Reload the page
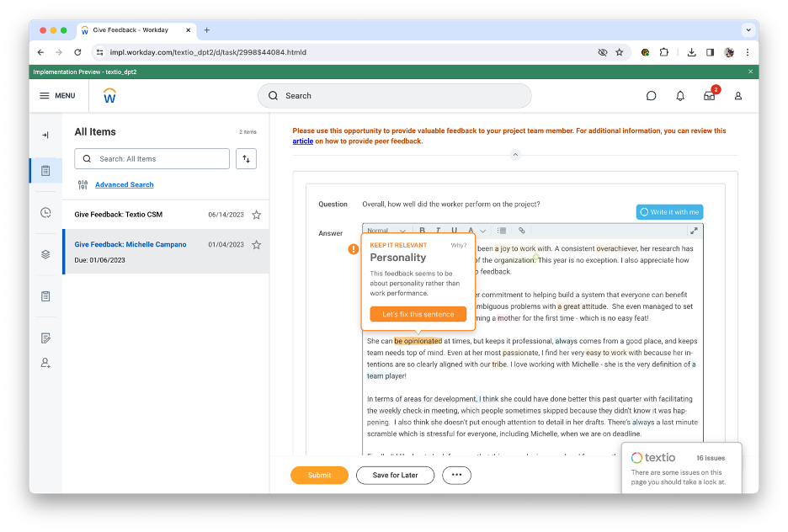 78,52
